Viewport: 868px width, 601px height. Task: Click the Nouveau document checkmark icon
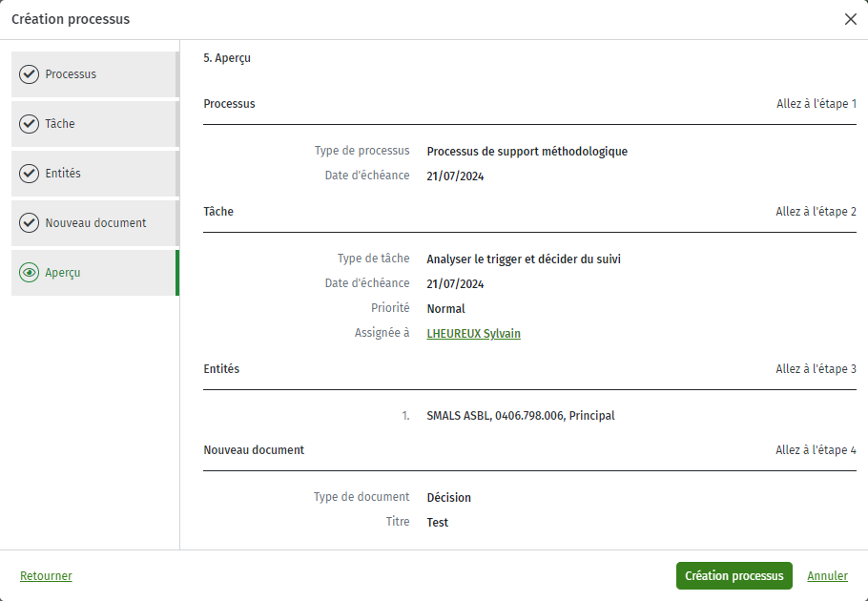[29, 223]
